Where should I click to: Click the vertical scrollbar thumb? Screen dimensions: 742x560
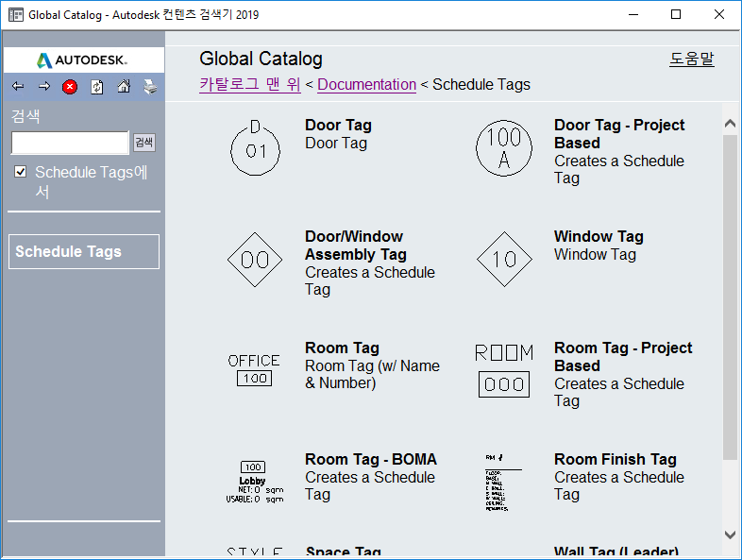pyautogui.click(x=730, y=297)
